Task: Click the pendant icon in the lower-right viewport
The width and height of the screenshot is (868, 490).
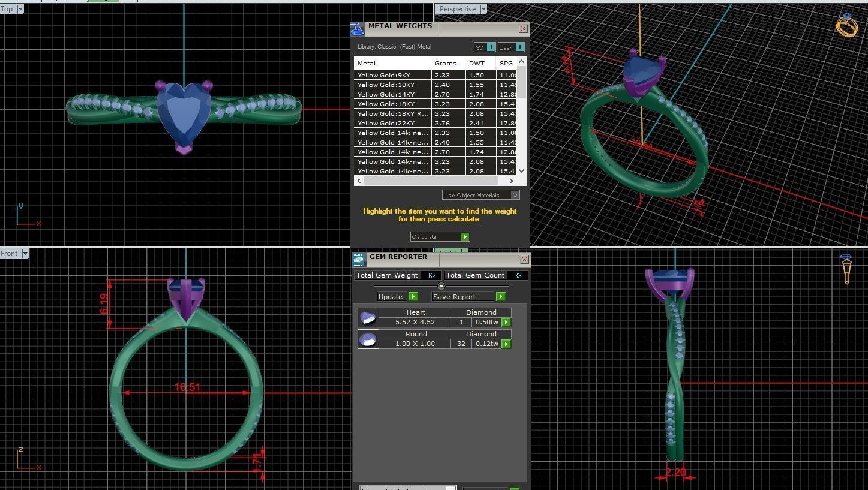Action: click(x=846, y=269)
